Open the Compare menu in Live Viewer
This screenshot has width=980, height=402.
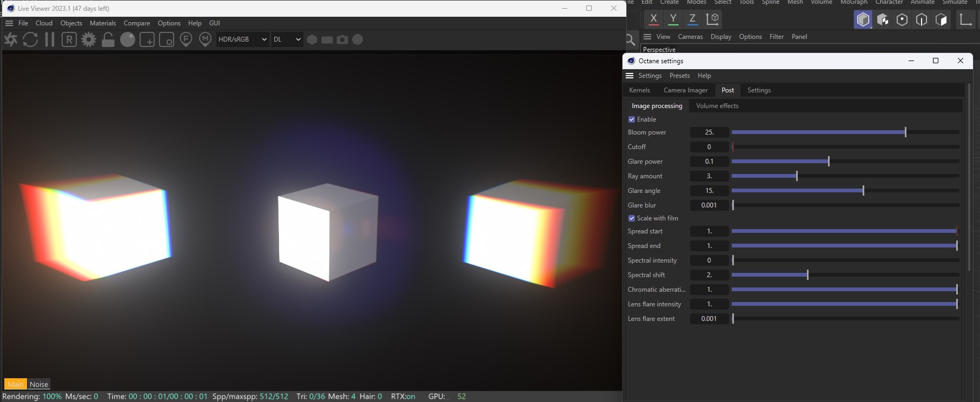coord(137,23)
